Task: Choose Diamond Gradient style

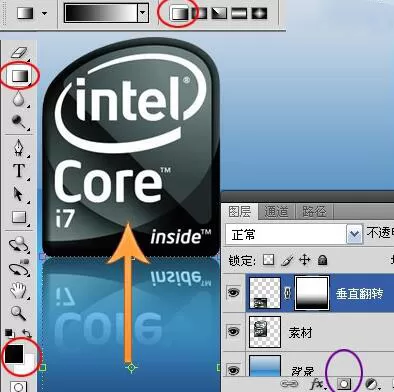Action: point(259,13)
